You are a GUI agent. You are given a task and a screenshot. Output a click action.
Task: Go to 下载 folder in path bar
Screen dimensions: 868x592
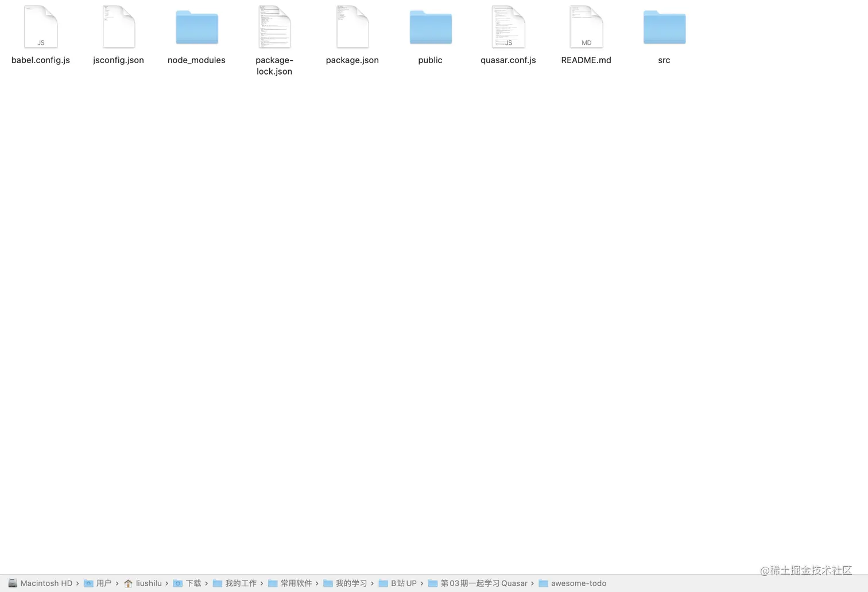pyautogui.click(x=187, y=583)
